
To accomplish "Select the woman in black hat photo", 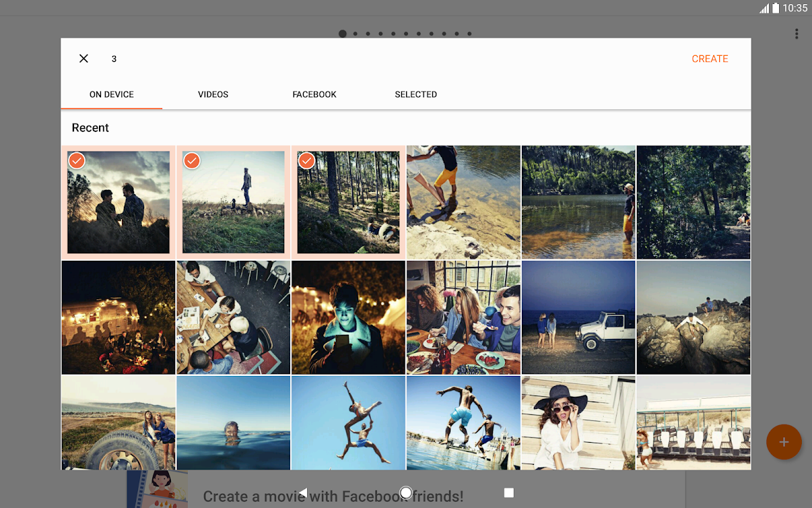I will [x=578, y=422].
